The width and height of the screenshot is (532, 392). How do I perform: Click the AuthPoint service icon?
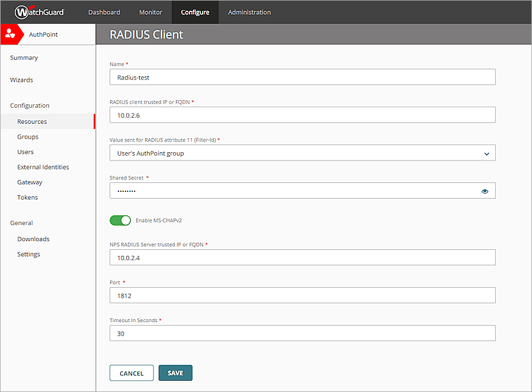[x=11, y=34]
